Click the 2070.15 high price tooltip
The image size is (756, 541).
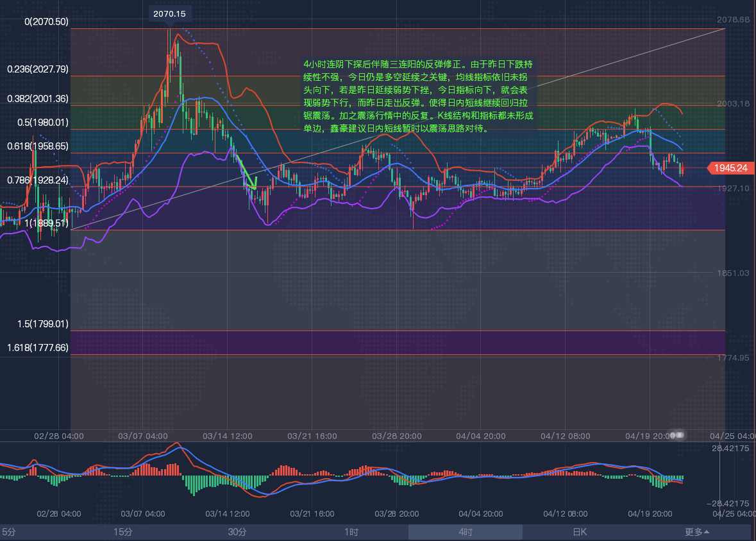[x=170, y=13]
